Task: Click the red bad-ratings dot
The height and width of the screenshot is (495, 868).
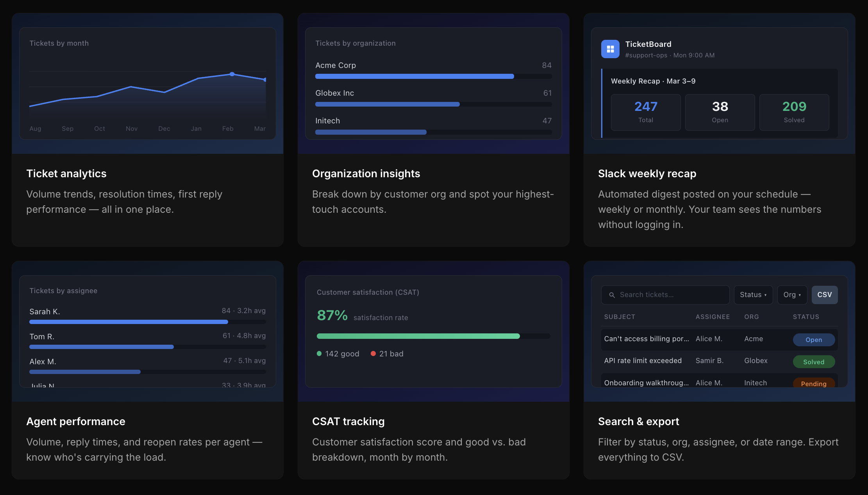Action: (x=373, y=354)
